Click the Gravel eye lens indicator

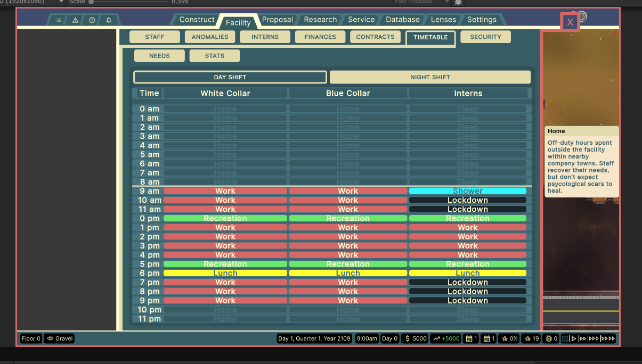[x=59, y=338]
